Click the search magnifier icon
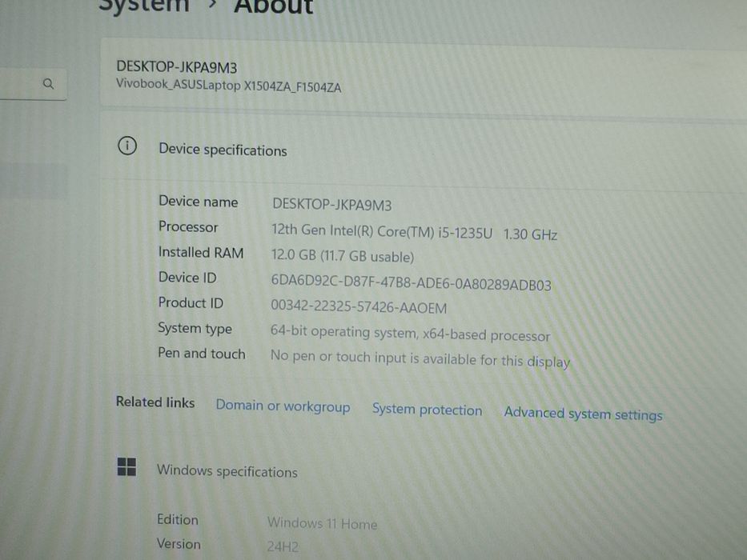The width and height of the screenshot is (747, 560). (x=48, y=84)
